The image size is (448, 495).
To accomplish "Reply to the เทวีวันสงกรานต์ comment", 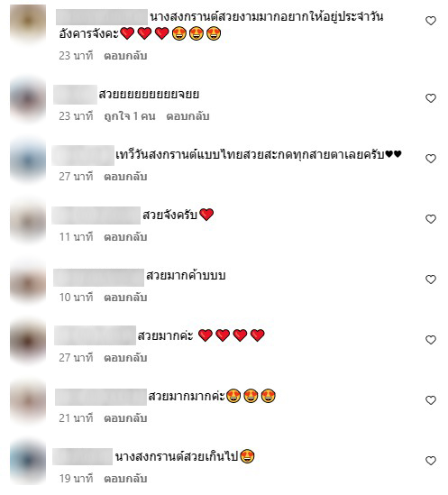I will coord(125,177).
